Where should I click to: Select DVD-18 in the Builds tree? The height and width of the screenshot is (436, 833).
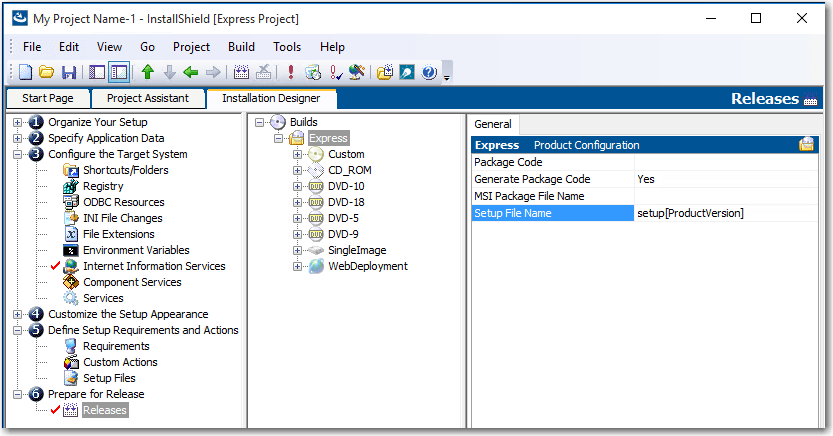346,202
